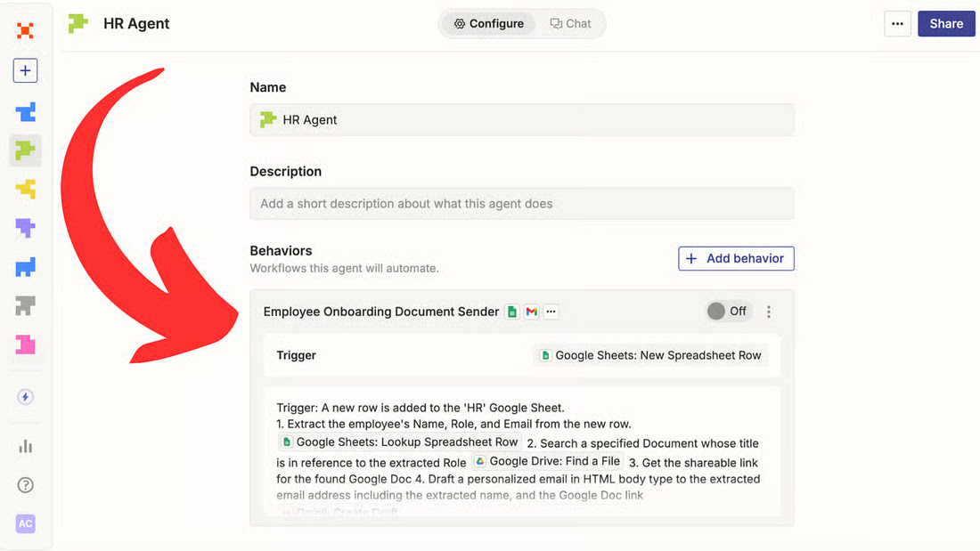Click the Gmail icon beside behavior title
Image resolution: width=980 pixels, height=551 pixels.
click(x=531, y=312)
